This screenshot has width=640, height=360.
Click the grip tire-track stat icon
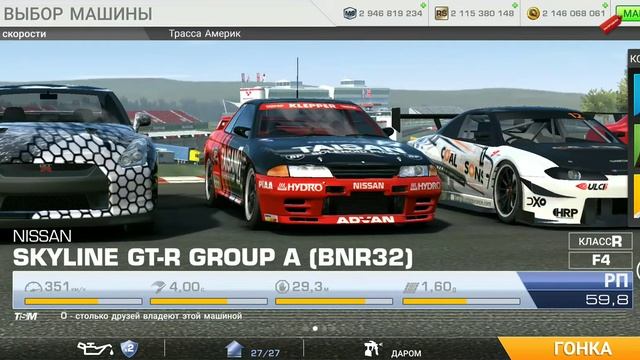411,288
